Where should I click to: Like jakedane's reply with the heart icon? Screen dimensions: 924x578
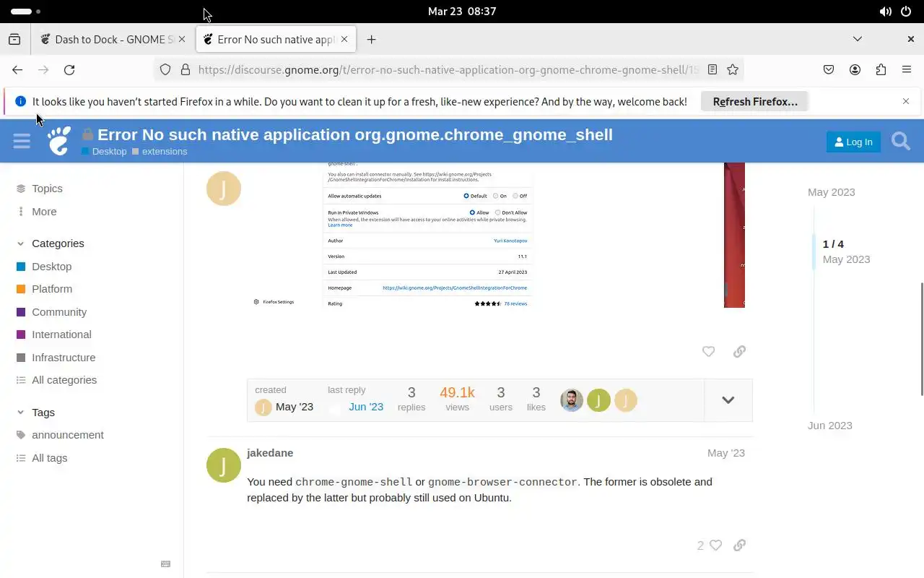point(715,545)
